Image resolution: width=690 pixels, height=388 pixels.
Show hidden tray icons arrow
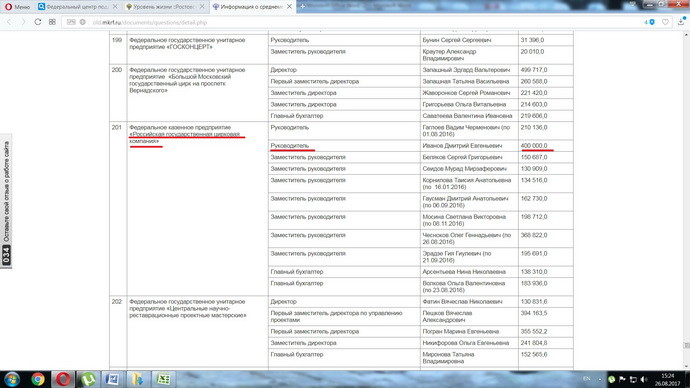tap(599, 379)
